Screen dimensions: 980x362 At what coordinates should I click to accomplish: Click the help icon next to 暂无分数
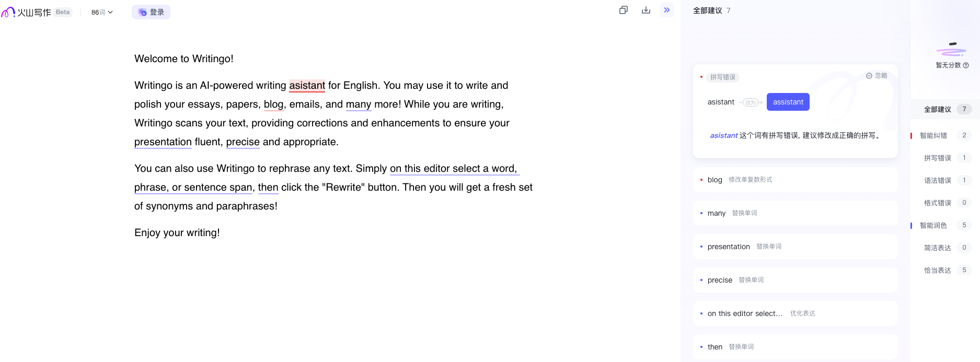[966, 65]
